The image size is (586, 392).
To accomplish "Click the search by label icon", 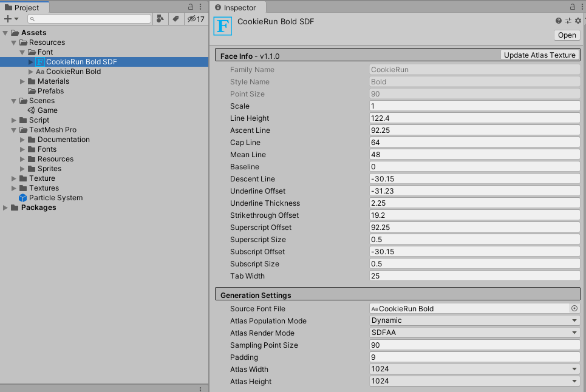I will (x=175, y=19).
